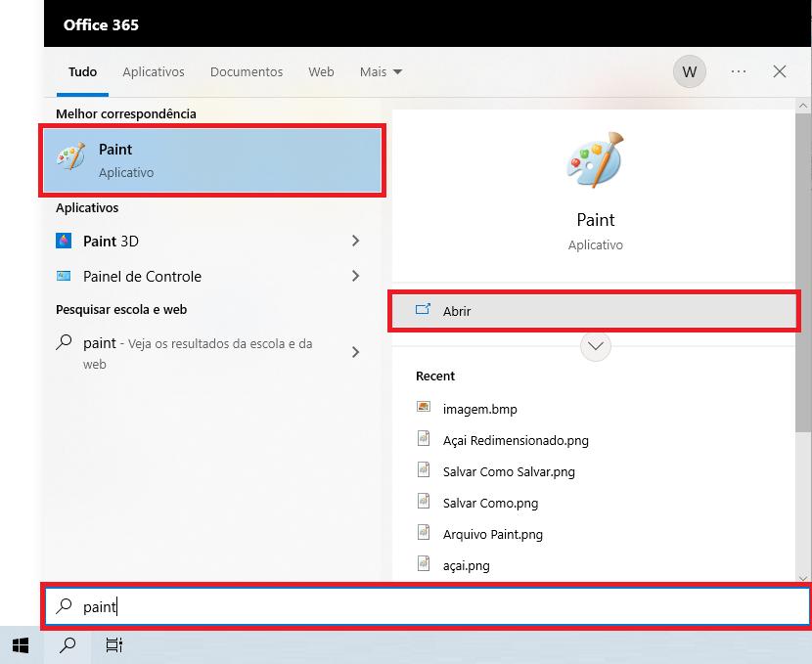Click the scrollbar down arrow
The image size is (812, 664).
pyautogui.click(x=803, y=578)
